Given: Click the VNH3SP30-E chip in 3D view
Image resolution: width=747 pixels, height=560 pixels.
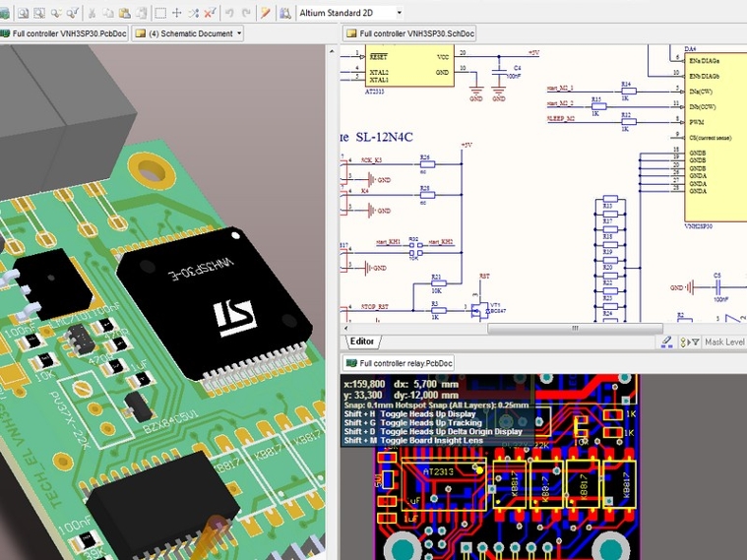Looking at the screenshot, I should pos(215,302).
